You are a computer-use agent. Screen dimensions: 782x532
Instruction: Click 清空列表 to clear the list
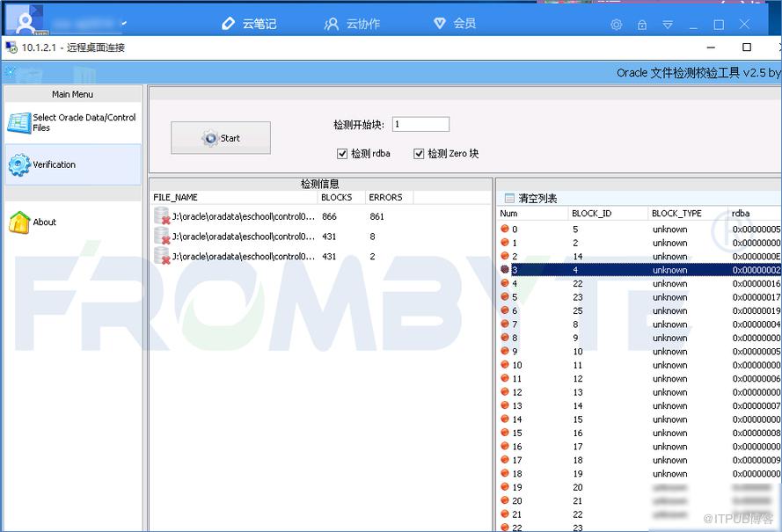coord(530,199)
